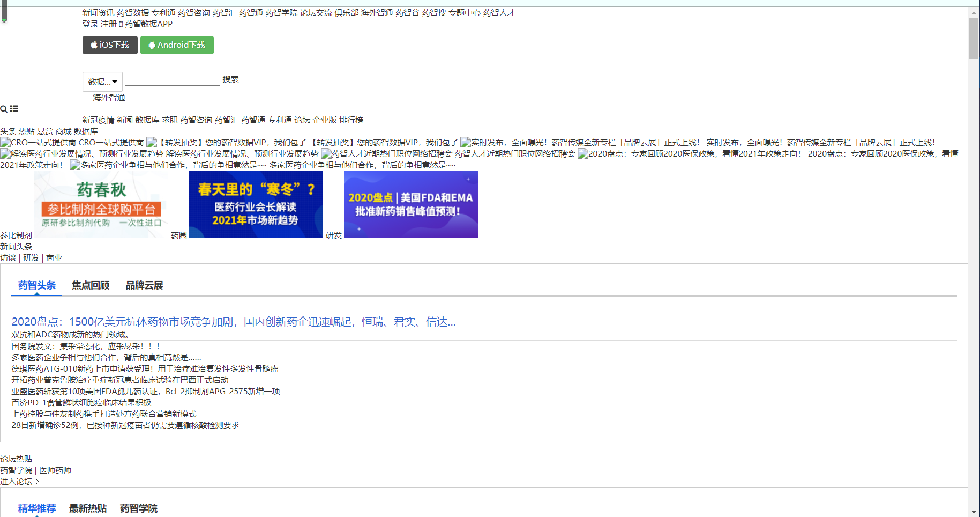Image resolution: width=980 pixels, height=517 pixels.
Task: Switch to the forum 药智学院 tab
Action: click(x=139, y=508)
